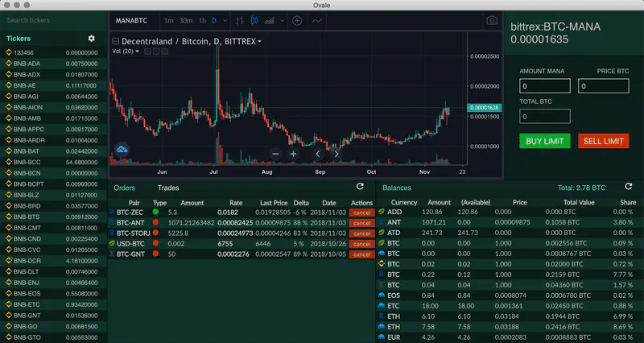Click the exchange icon beside the EOS balance
The width and height of the screenshot is (644, 343).
(x=381, y=295)
